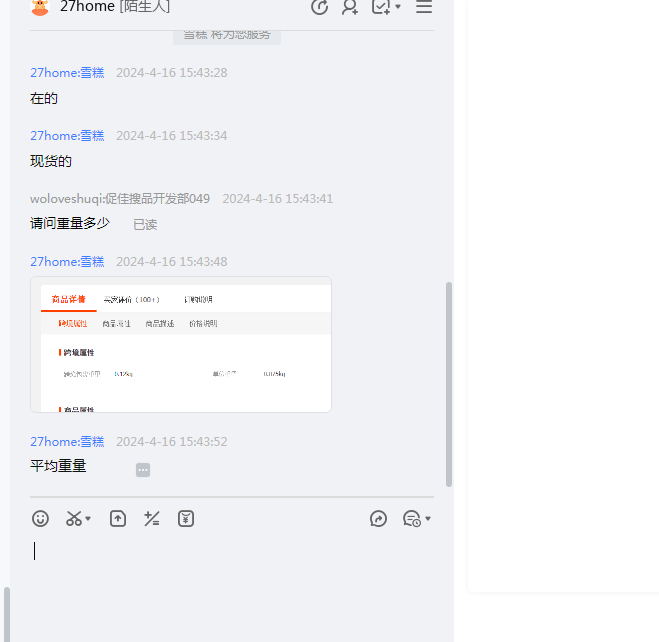This screenshot has height=642, width=659.
Task: Click sender name at 15:43:52
Action: click(x=67, y=442)
